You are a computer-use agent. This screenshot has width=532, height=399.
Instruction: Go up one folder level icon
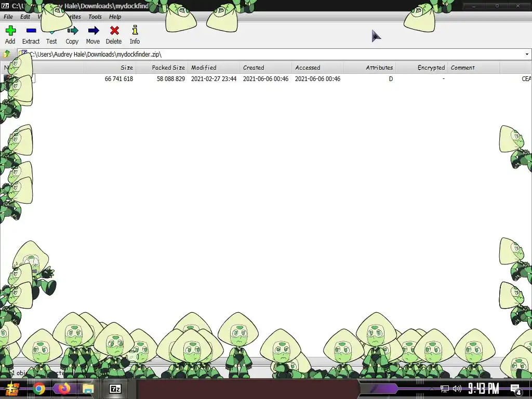6,54
